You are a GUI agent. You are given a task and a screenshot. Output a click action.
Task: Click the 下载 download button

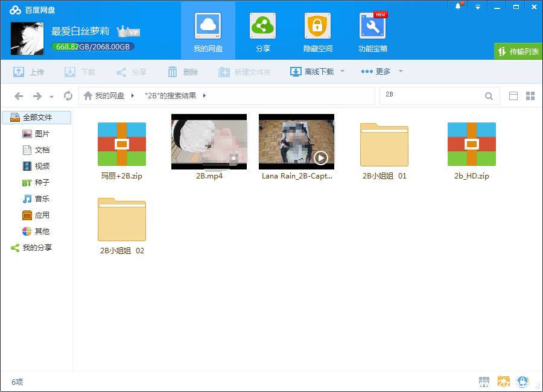click(x=80, y=72)
